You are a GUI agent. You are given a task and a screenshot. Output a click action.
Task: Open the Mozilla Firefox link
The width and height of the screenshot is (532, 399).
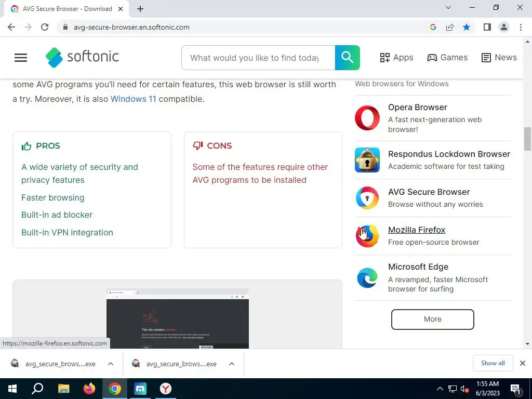pos(416,230)
